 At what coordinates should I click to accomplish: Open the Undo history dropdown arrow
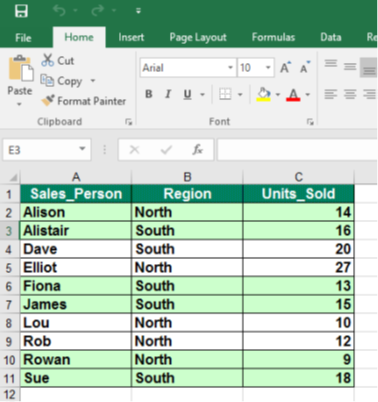click(75, 11)
